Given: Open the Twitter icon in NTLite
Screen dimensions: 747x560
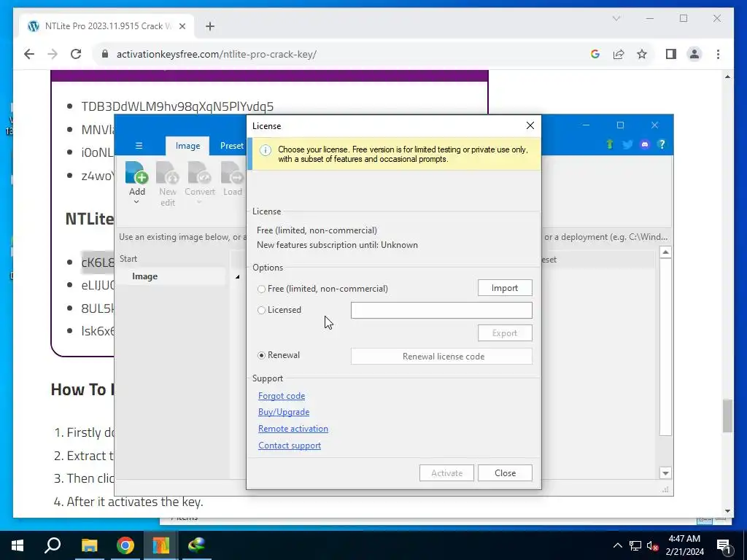Looking at the screenshot, I should click(627, 144).
